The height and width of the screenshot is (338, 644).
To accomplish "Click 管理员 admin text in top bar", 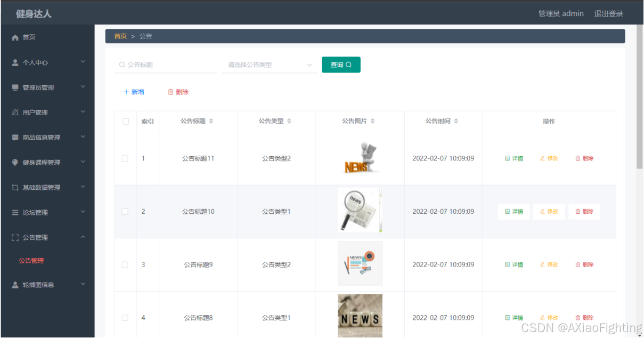I will (561, 14).
